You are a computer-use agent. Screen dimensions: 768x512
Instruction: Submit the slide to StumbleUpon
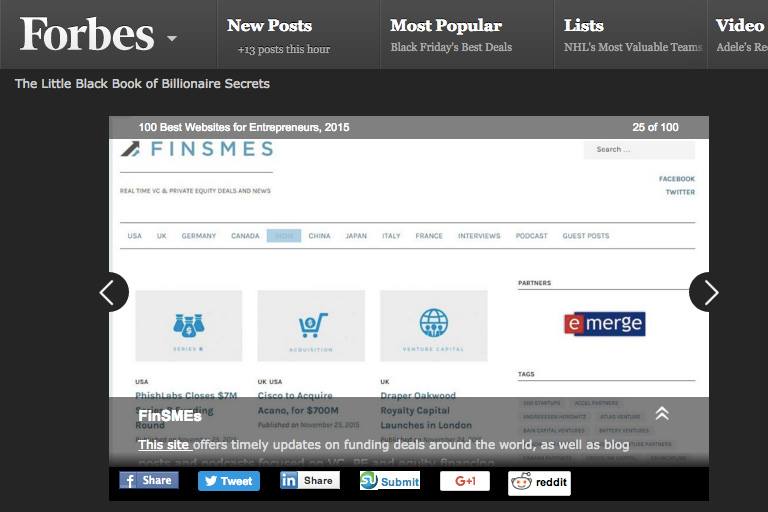390,481
